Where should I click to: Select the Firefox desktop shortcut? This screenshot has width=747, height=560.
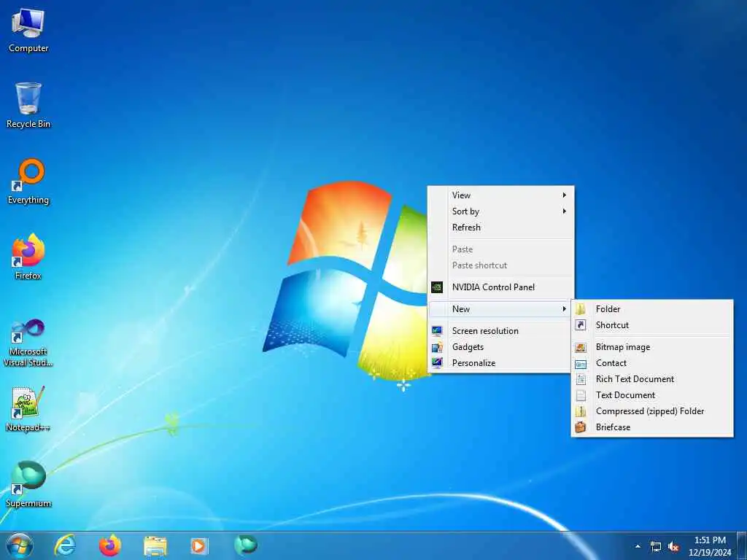[x=28, y=257]
